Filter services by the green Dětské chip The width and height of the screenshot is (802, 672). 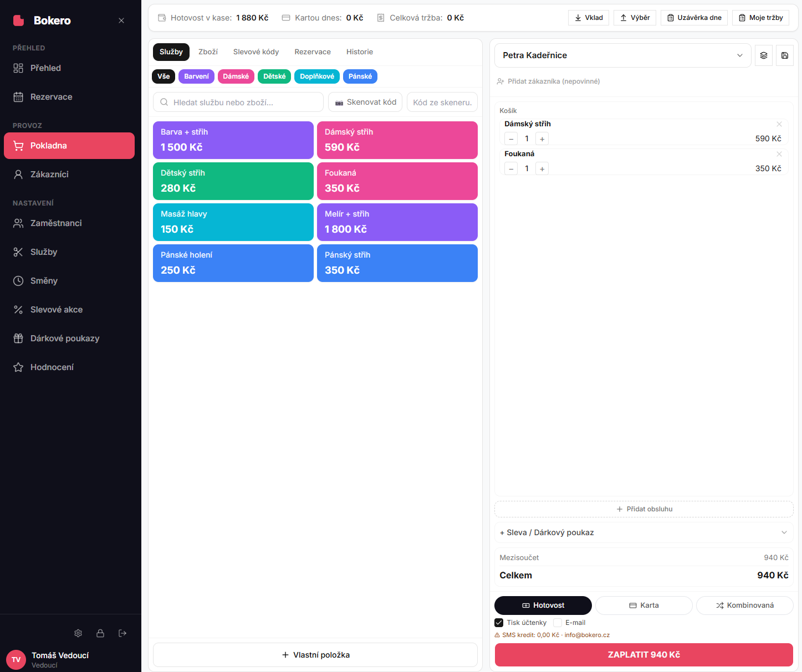coord(274,76)
